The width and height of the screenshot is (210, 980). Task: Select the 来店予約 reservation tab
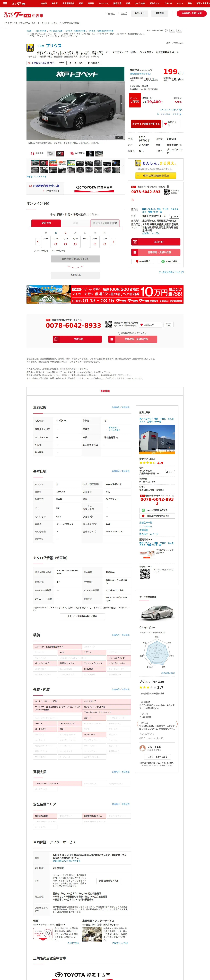point(46,223)
